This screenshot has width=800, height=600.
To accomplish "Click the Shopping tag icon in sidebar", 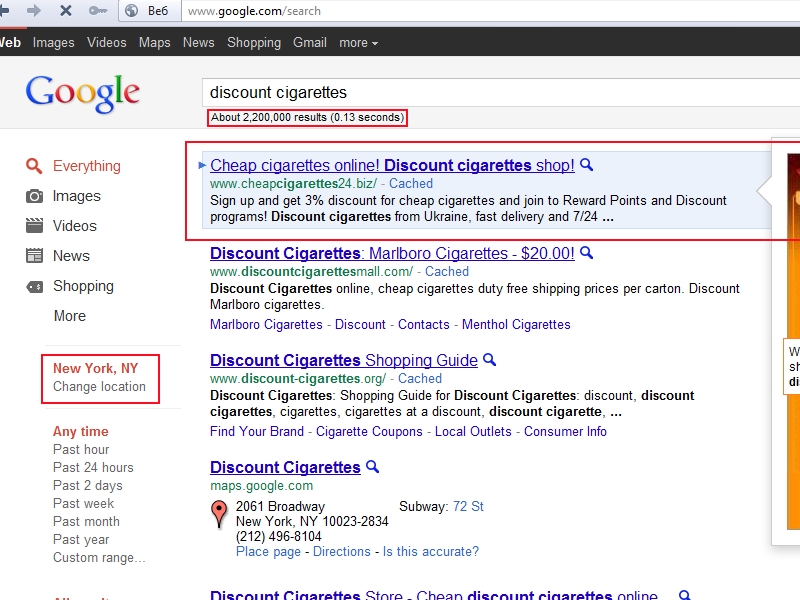I will (34, 287).
